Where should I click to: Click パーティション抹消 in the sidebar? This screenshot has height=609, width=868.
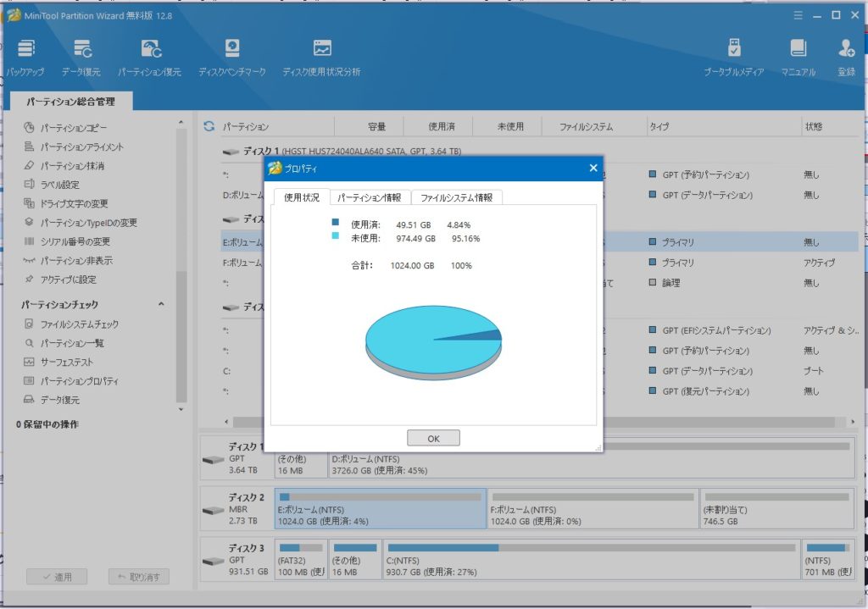72,166
